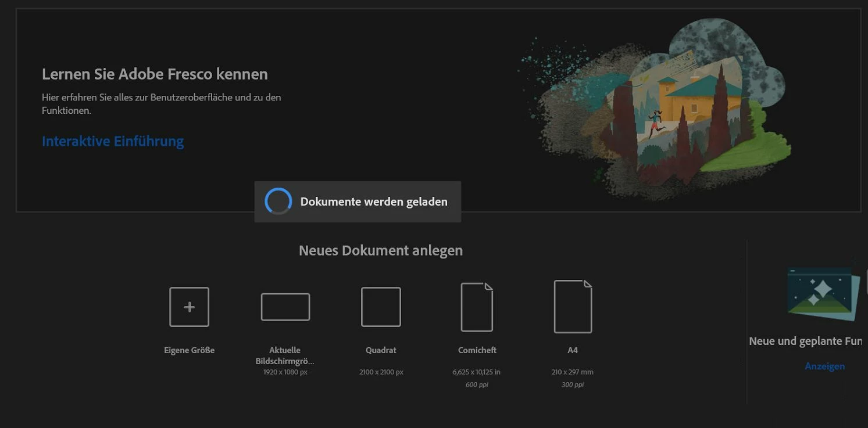This screenshot has height=428, width=868.
Task: Click the Lernen Sie Adobe Fresco kennen heading
Action: (155, 74)
